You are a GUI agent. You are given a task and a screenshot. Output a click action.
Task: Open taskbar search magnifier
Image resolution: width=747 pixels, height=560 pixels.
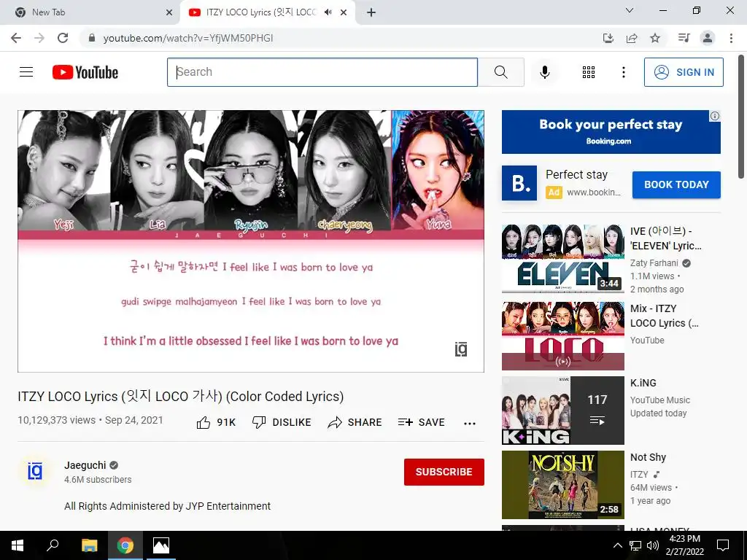(53, 545)
